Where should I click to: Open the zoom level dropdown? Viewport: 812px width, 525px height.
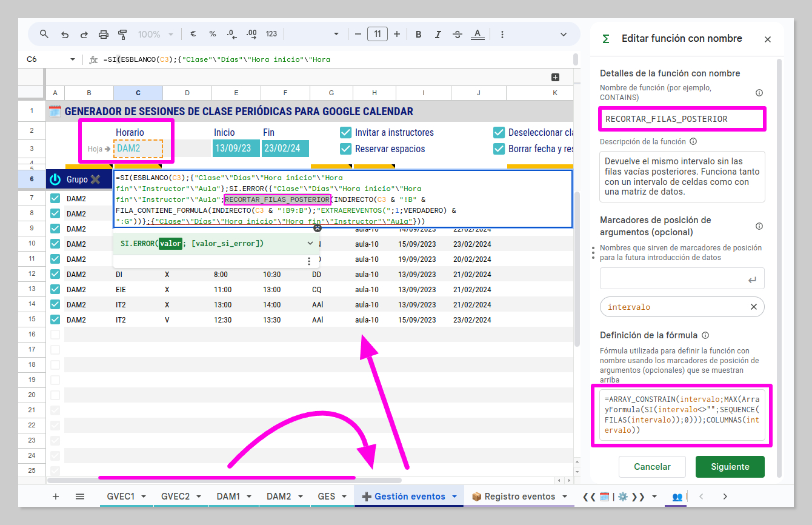pos(155,34)
